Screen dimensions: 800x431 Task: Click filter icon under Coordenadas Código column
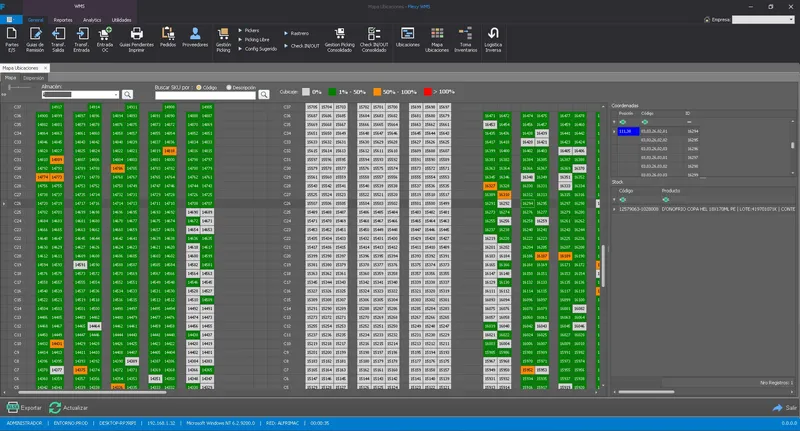(x=645, y=122)
